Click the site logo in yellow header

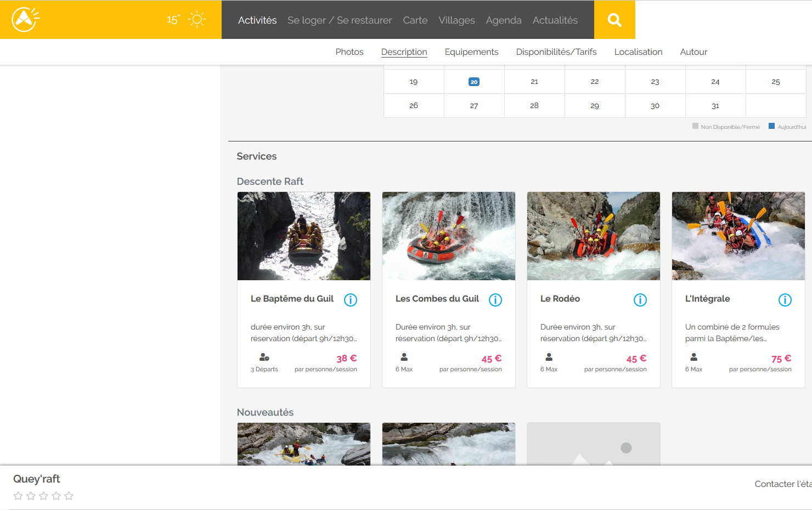[x=26, y=20]
